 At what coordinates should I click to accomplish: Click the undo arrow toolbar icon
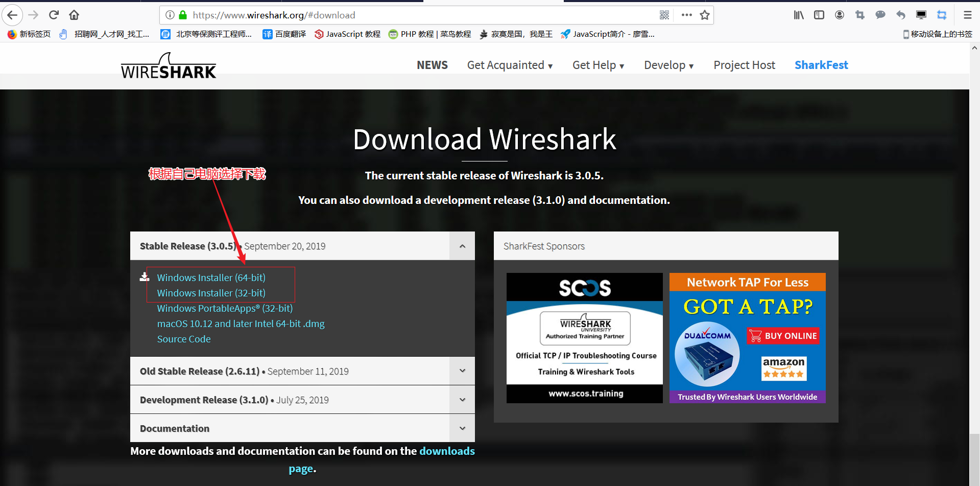click(x=901, y=15)
